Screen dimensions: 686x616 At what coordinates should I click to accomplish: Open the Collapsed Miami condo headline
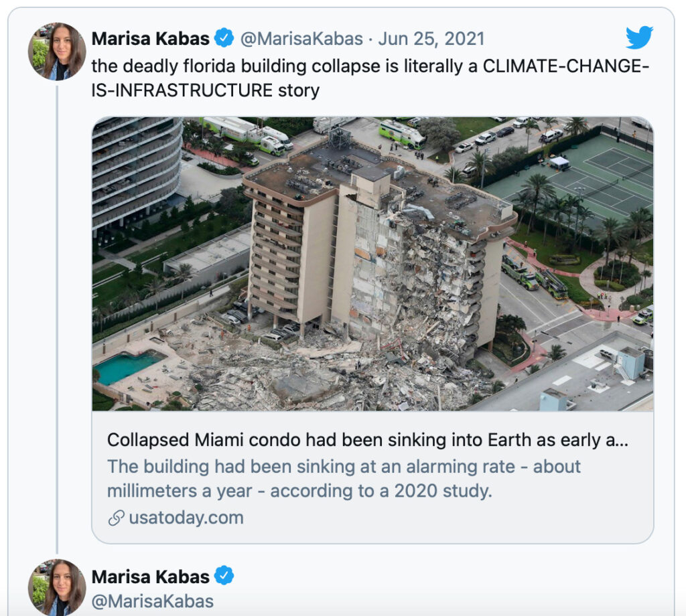click(368, 441)
